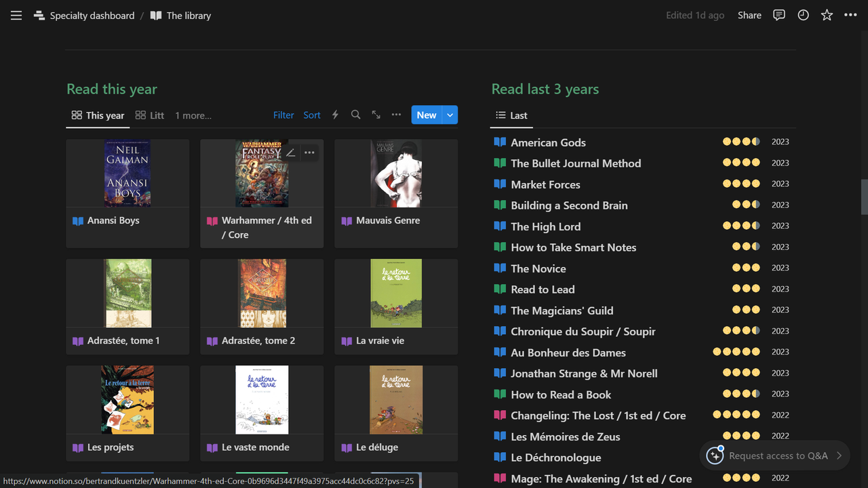868x488 pixels.
Task: Open the comments panel
Action: tap(778, 15)
